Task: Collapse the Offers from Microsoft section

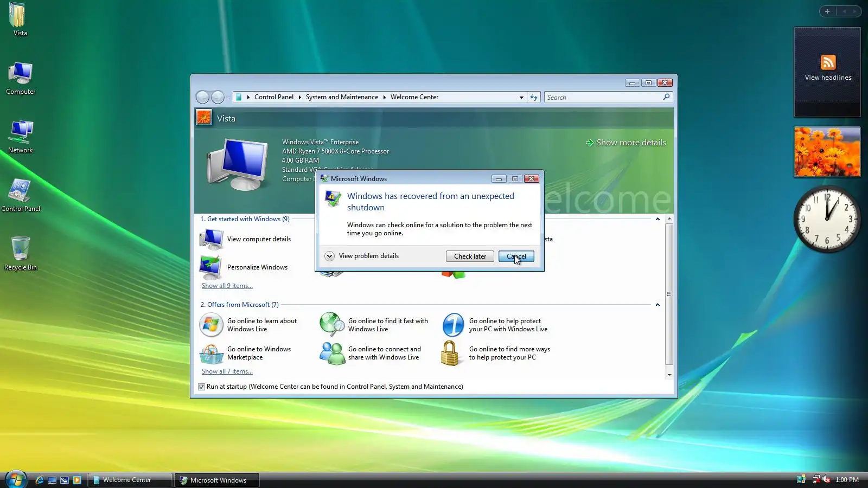Action: (x=658, y=305)
